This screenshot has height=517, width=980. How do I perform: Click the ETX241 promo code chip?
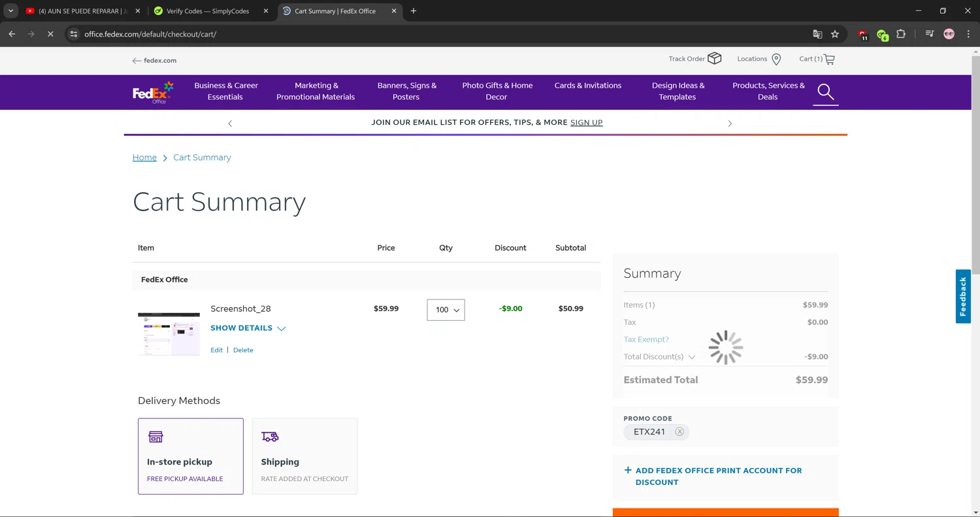[656, 432]
